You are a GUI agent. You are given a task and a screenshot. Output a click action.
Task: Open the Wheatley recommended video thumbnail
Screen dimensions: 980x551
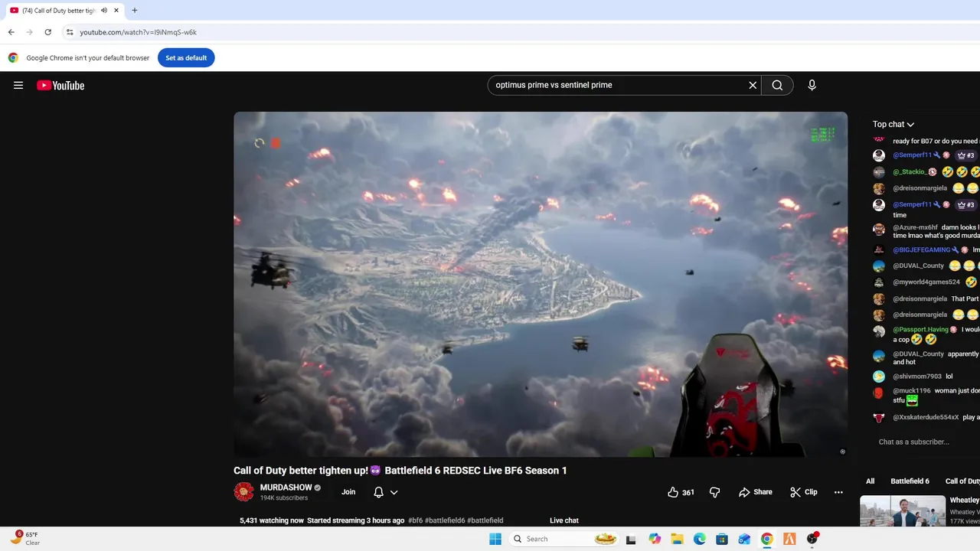[x=903, y=511]
